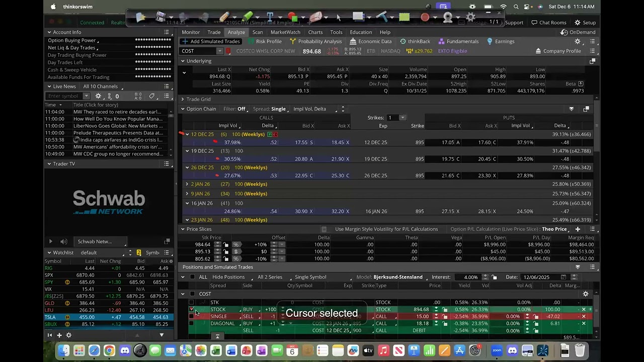
Task: Remove the STOCK row with X icon
Action: pyautogui.click(x=584, y=310)
